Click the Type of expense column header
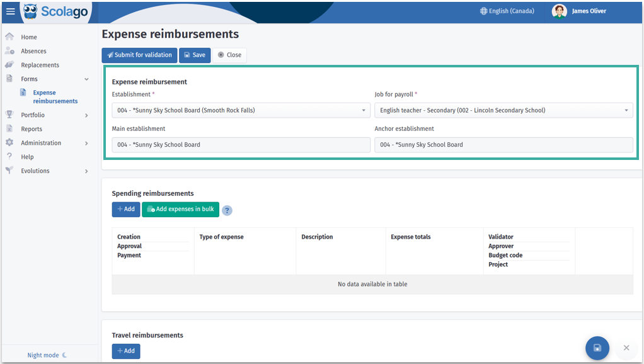Screen dimensions: 644x364 pos(221,237)
